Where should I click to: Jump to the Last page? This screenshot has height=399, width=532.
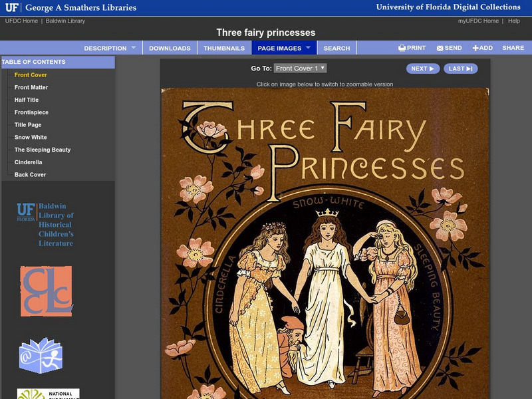(x=460, y=68)
